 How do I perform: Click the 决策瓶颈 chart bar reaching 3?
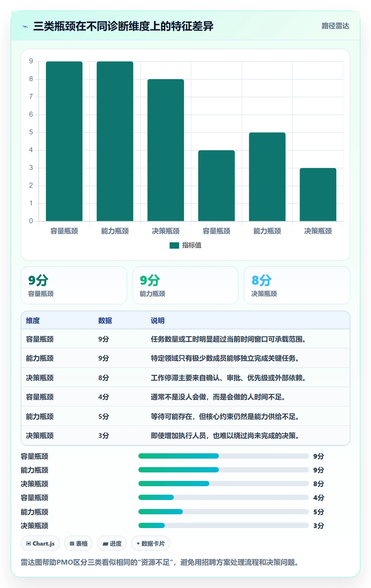point(318,195)
